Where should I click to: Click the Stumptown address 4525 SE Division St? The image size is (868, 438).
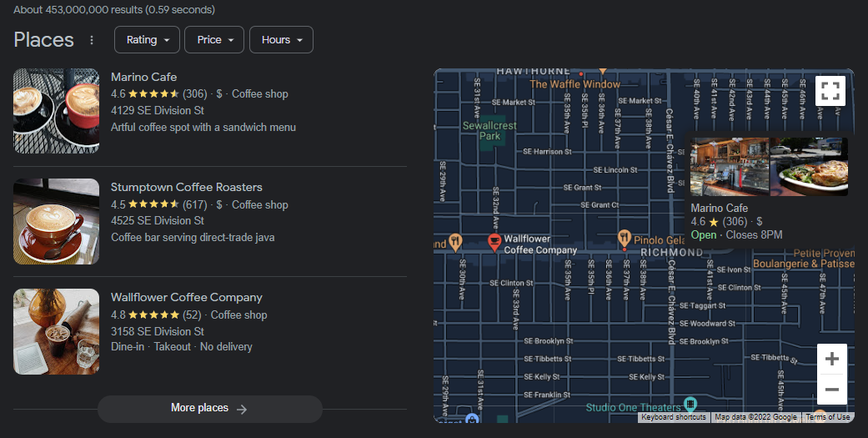(x=158, y=220)
